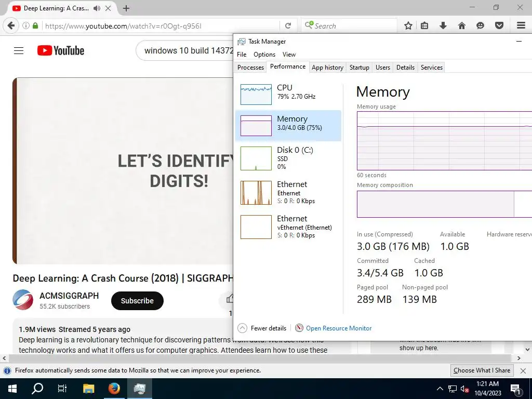Close the Deep Learning browser tab
532x399 pixels.
(108, 8)
